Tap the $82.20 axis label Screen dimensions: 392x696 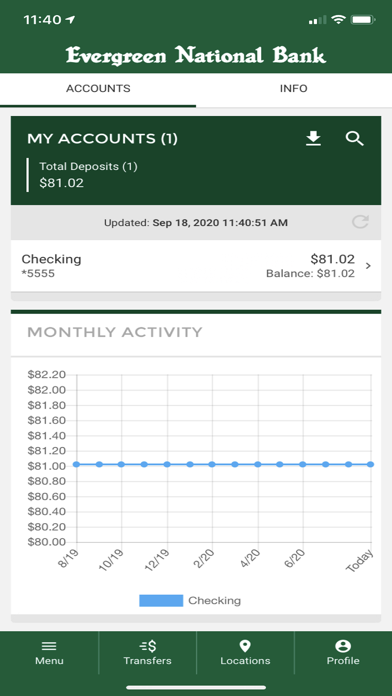[47, 375]
